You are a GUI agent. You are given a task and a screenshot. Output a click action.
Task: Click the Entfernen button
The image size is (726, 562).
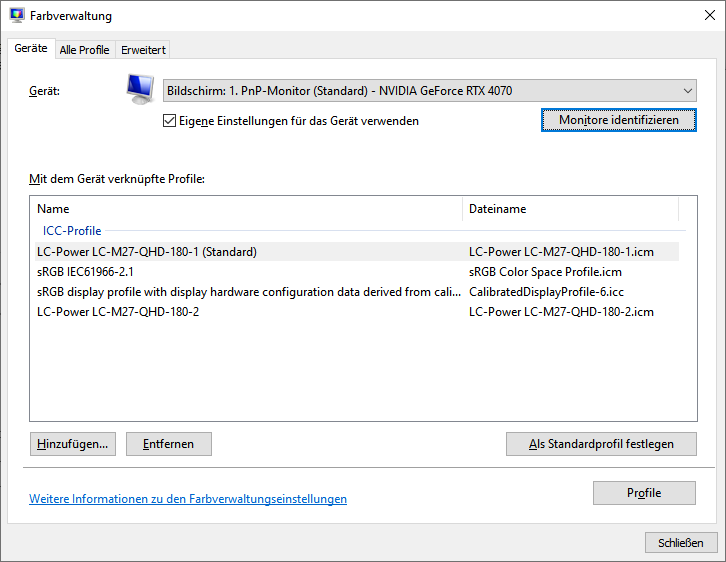169,444
